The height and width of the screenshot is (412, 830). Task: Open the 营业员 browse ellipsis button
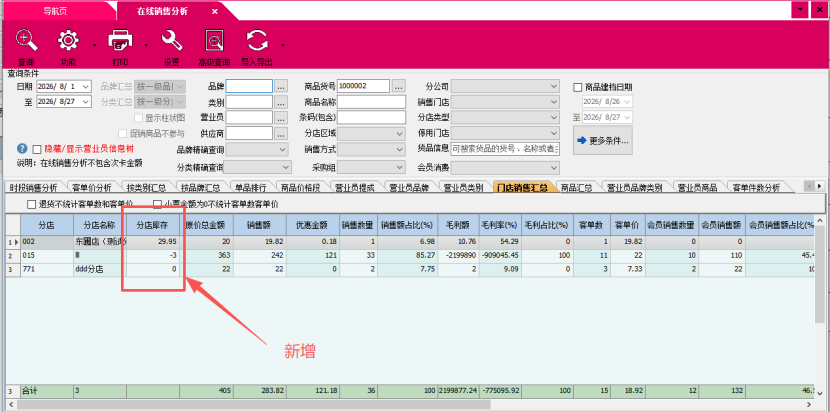281,117
